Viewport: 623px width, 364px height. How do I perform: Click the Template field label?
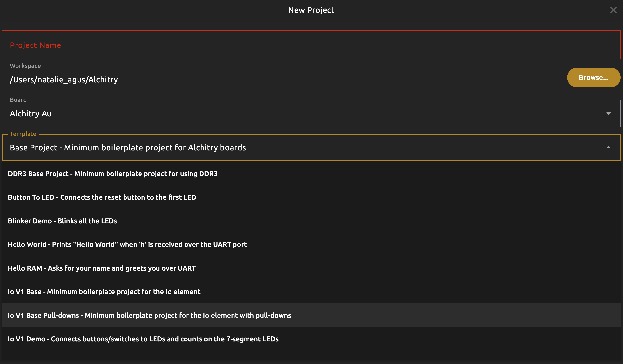tap(23, 134)
